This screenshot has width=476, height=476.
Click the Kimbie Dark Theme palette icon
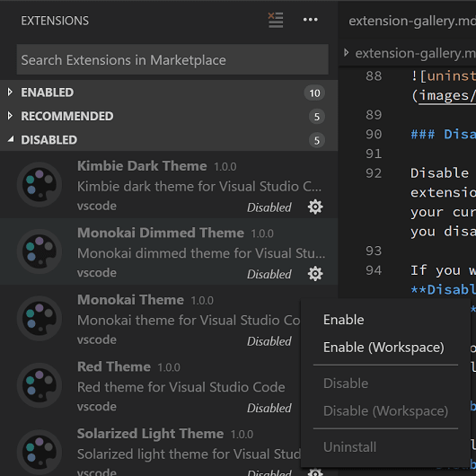40,185
